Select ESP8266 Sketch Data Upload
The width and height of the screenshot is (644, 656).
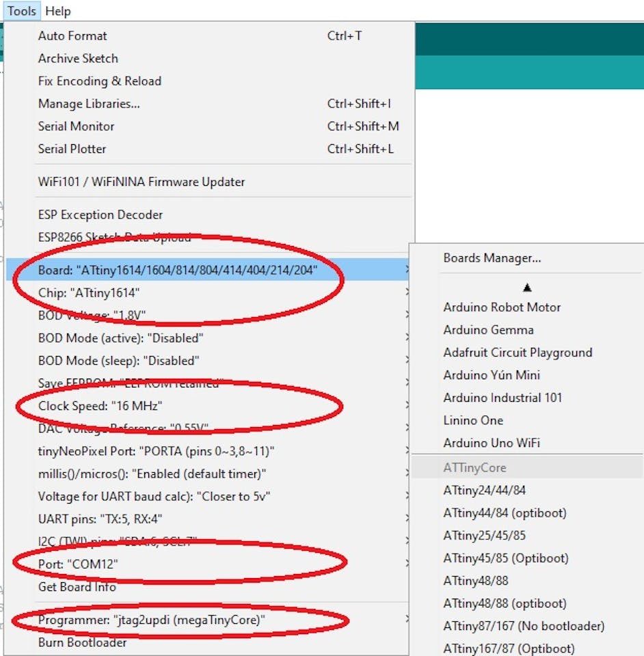[208, 238]
